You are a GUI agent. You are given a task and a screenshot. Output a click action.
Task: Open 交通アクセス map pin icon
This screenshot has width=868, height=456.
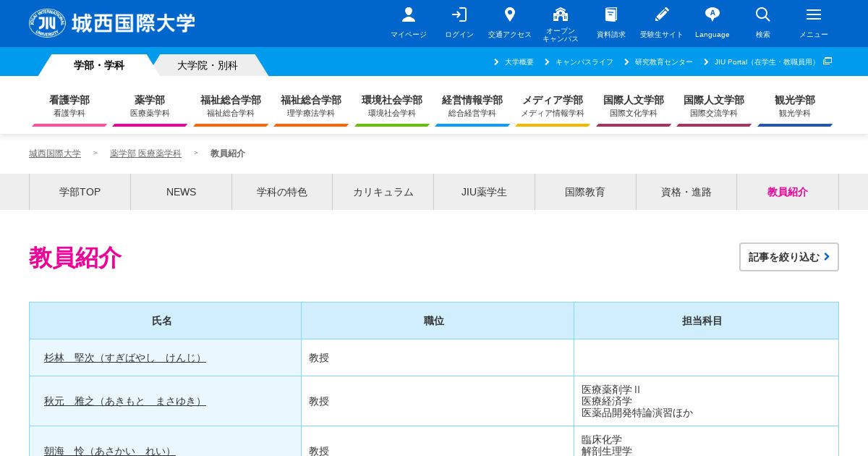510,14
